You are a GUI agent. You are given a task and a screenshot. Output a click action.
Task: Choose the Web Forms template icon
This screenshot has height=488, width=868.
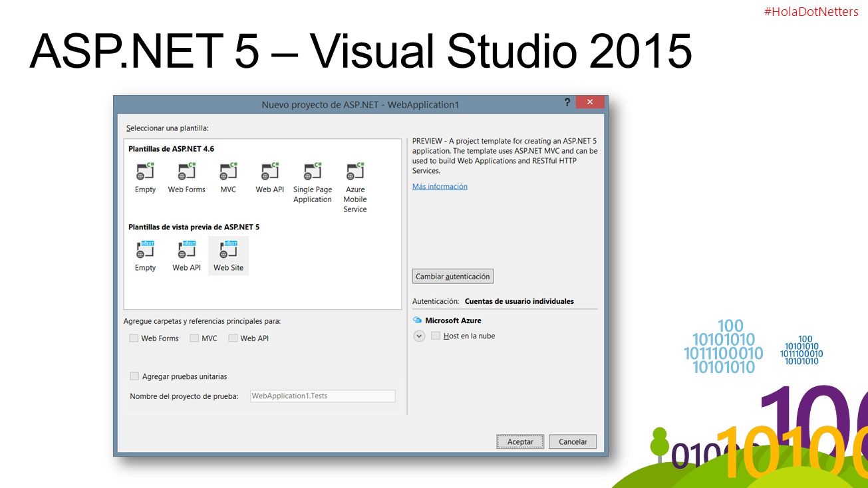click(x=186, y=172)
